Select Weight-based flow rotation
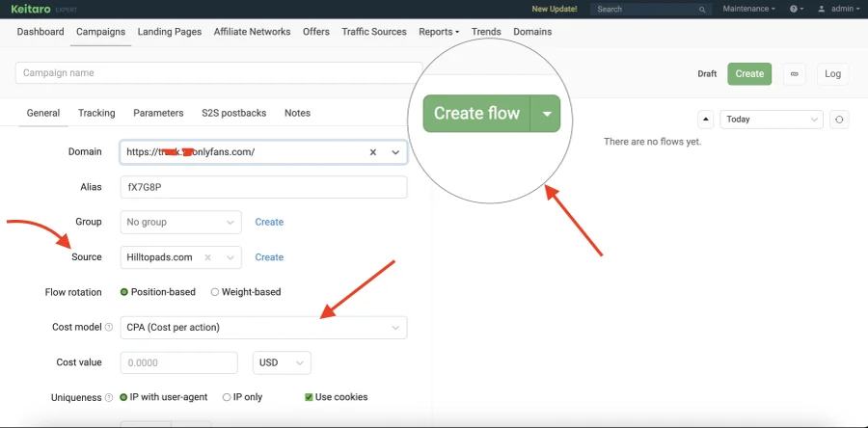 214,292
